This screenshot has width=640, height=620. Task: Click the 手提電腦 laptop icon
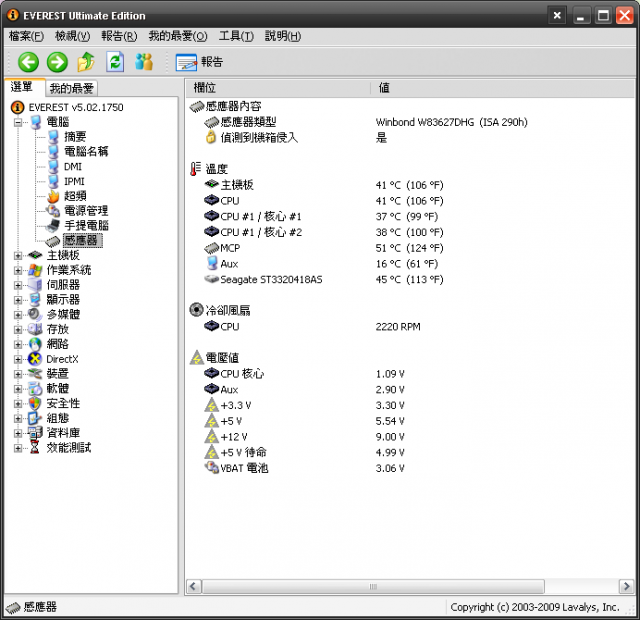[53, 225]
